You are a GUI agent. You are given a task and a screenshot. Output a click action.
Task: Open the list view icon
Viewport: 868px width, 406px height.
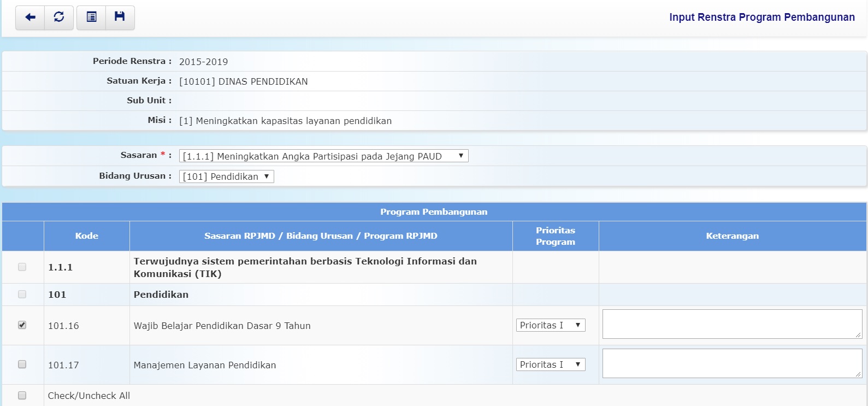click(91, 17)
